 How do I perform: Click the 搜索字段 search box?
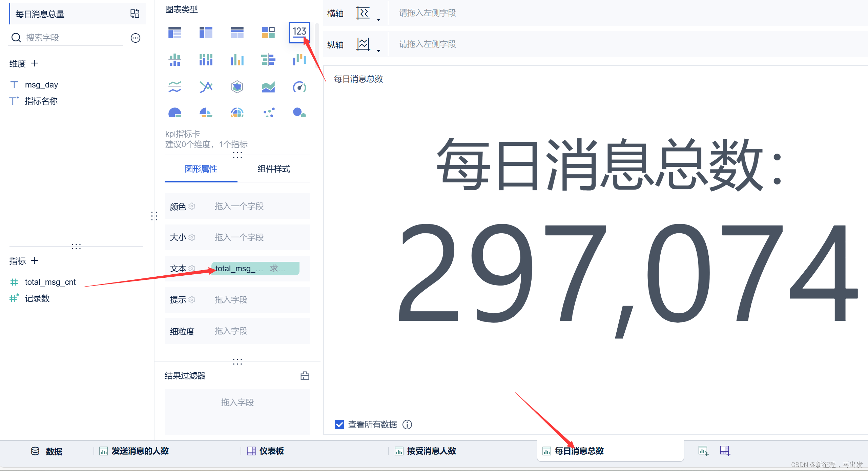tap(66, 38)
